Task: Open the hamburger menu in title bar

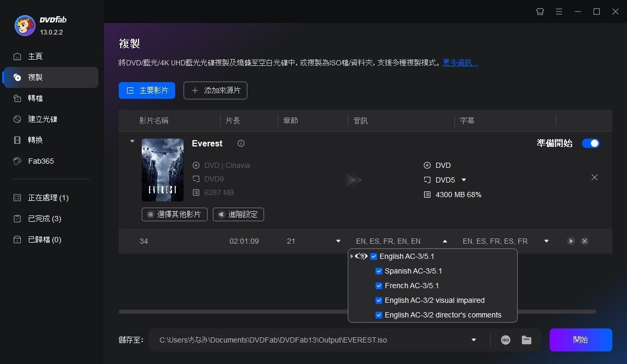Action: click(x=559, y=12)
